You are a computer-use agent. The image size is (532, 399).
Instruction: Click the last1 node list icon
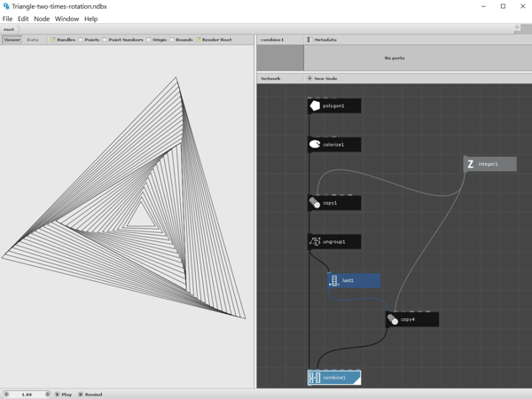tap(334, 280)
